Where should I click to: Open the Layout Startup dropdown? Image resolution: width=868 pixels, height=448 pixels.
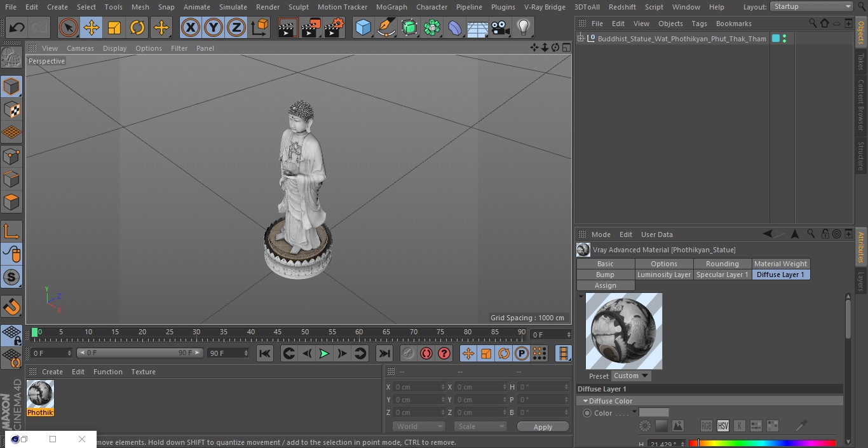[811, 6]
